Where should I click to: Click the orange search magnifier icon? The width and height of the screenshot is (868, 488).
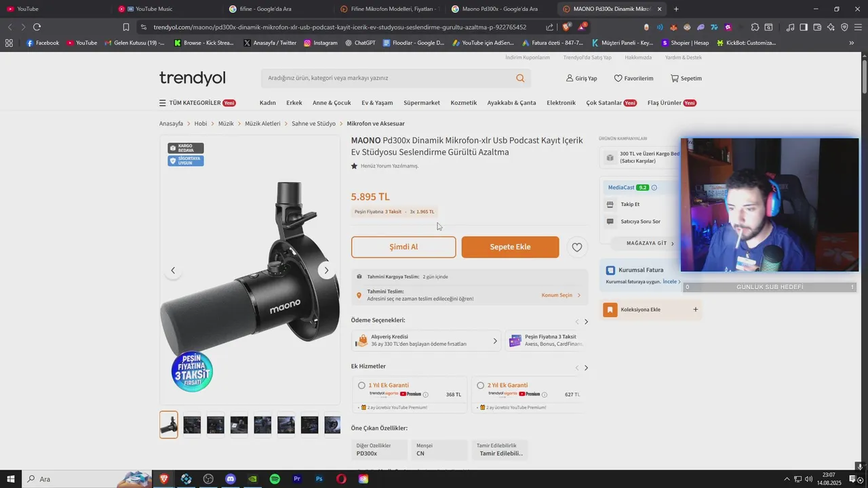[520, 78]
